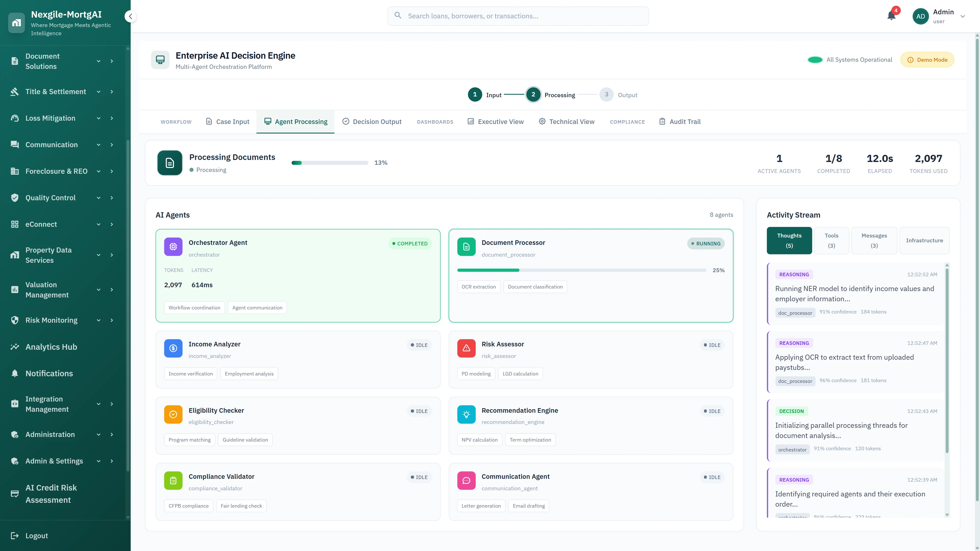980x551 pixels.
Task: Open Analytics Hub from the sidebar
Action: click(x=51, y=346)
